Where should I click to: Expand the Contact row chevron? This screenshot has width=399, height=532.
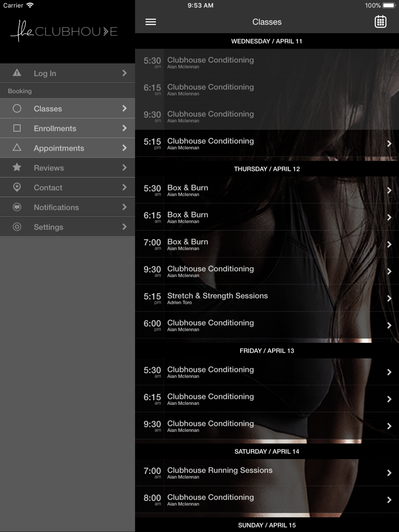[x=124, y=187]
